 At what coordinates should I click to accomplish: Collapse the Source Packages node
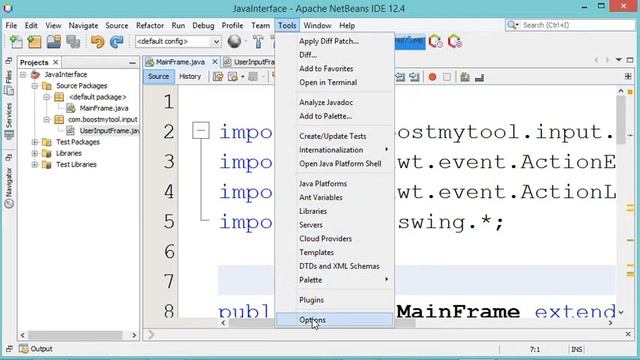[x=35, y=86]
